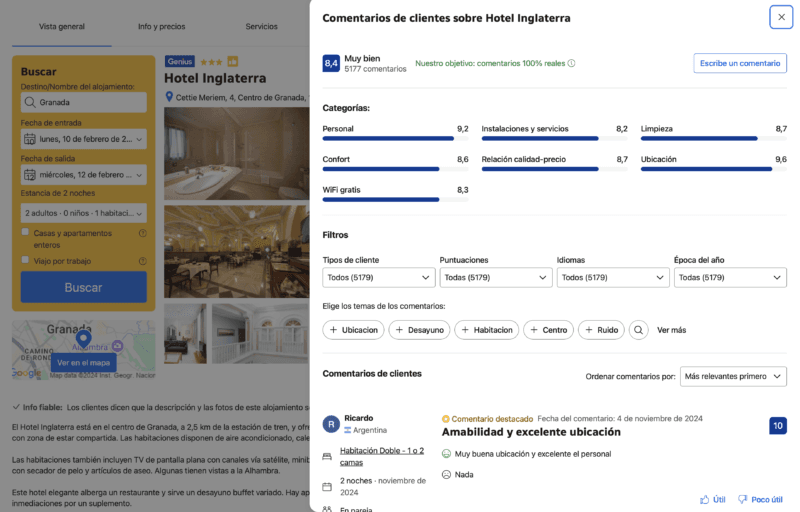Open the Ordenar comentarios por dropdown

coord(733,376)
